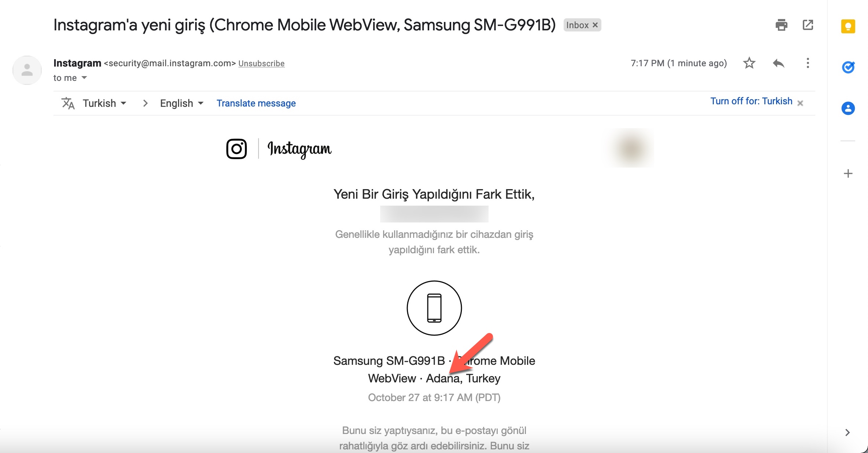The width and height of the screenshot is (868, 453).
Task: Click the Translate message button
Action: click(256, 103)
